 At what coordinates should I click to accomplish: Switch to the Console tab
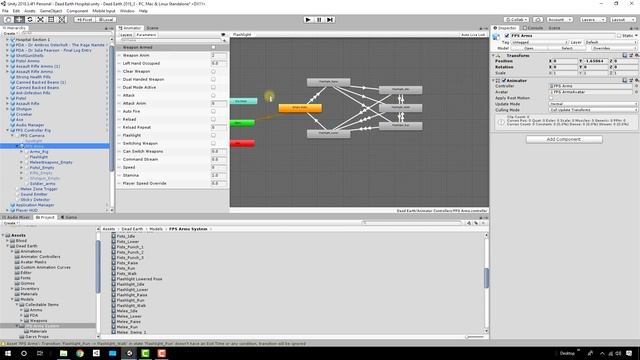[533, 28]
